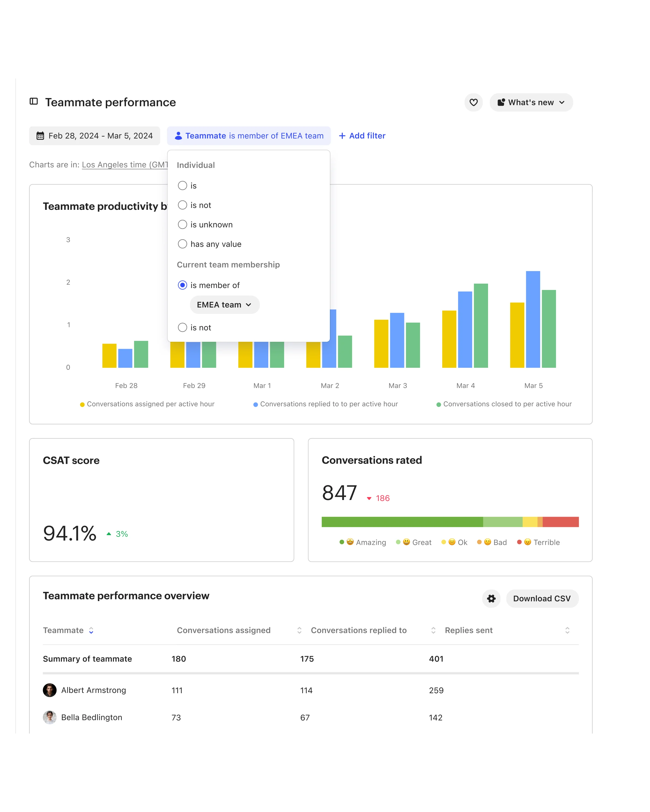This screenshot has height=812, width=650.
Task: Open the date range picker Feb 28 - Mar 5
Action: (x=94, y=136)
